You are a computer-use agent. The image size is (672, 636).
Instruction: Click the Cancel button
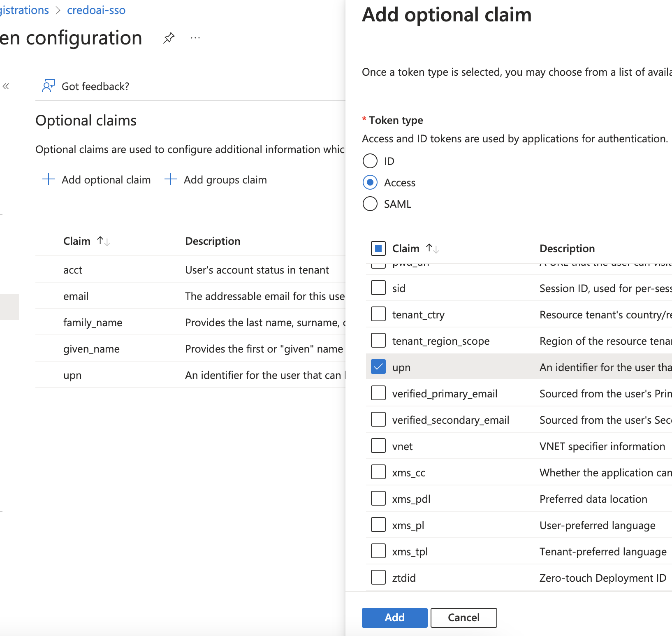(463, 617)
